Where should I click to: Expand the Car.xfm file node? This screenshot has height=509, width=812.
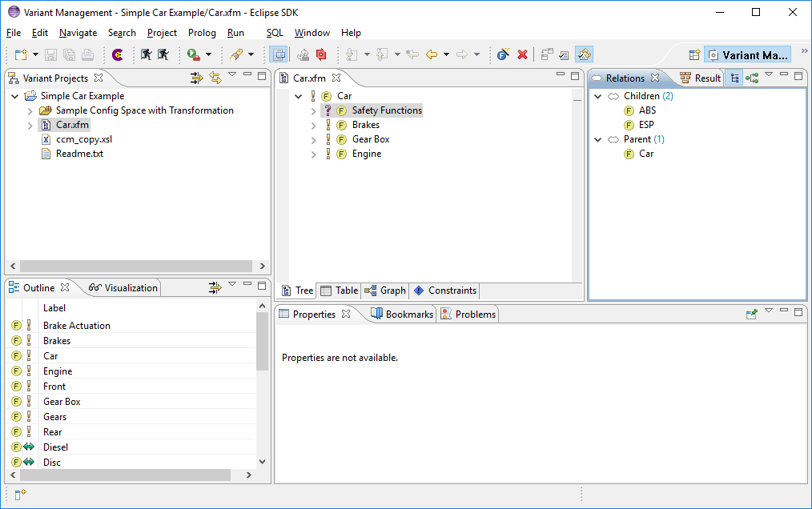[30, 126]
